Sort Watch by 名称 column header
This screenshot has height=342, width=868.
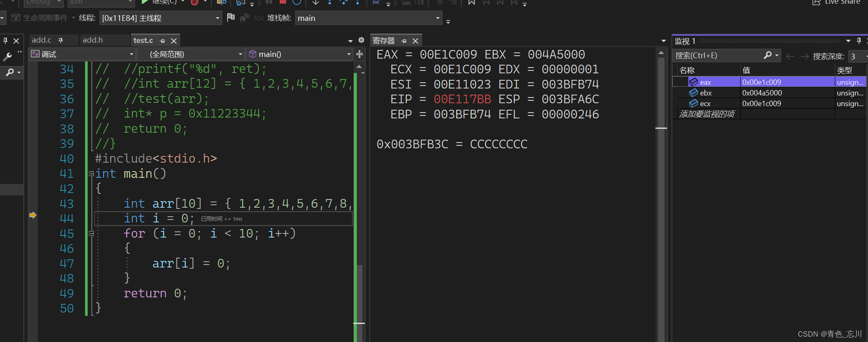pyautogui.click(x=709, y=70)
